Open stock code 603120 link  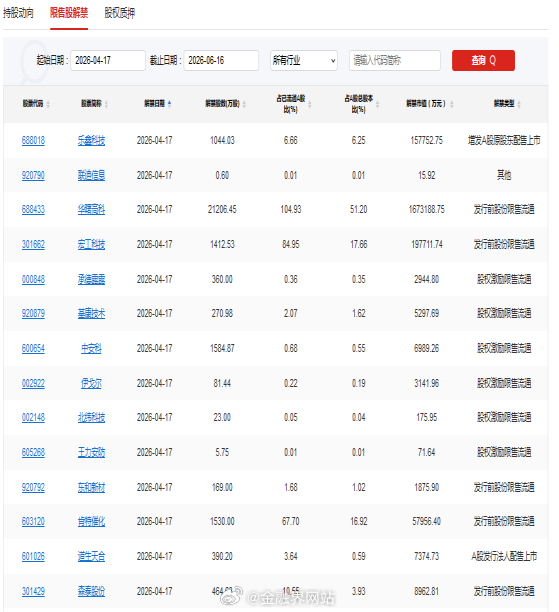(33, 521)
